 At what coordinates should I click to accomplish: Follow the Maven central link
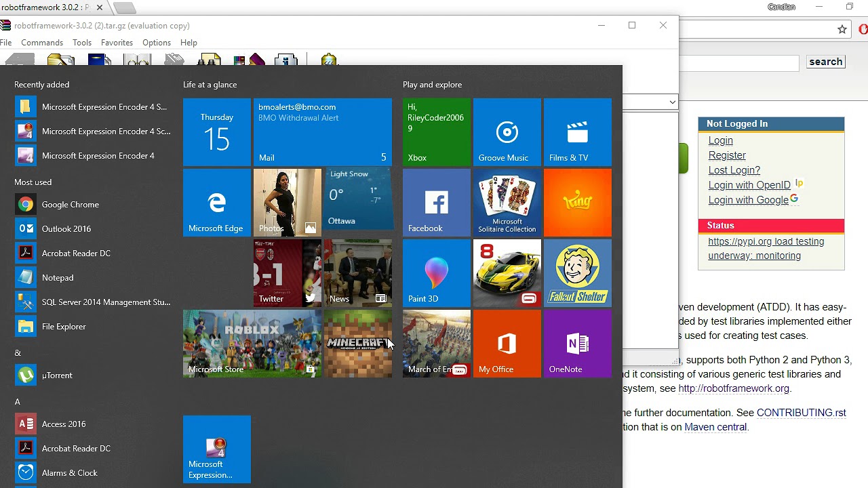tap(715, 427)
